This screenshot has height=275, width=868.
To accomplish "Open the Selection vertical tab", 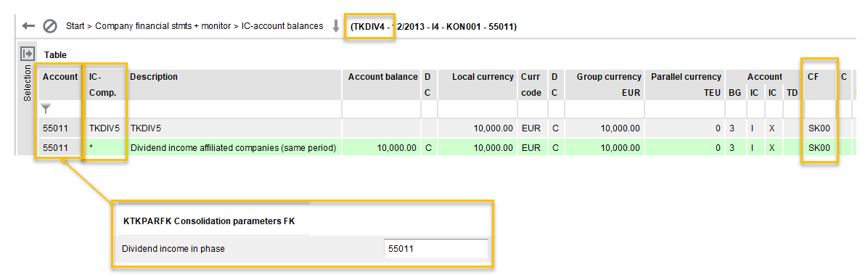I will [27, 83].
